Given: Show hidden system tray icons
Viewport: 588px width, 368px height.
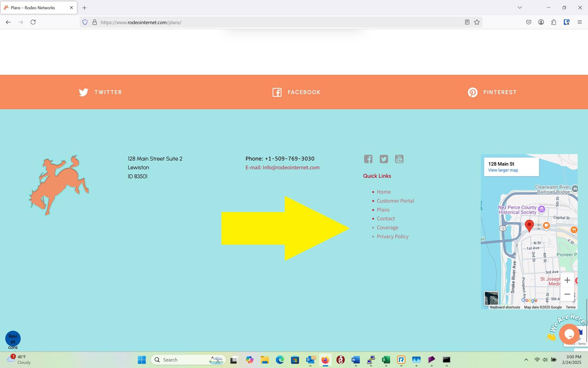Looking at the screenshot, I should [x=526, y=360].
